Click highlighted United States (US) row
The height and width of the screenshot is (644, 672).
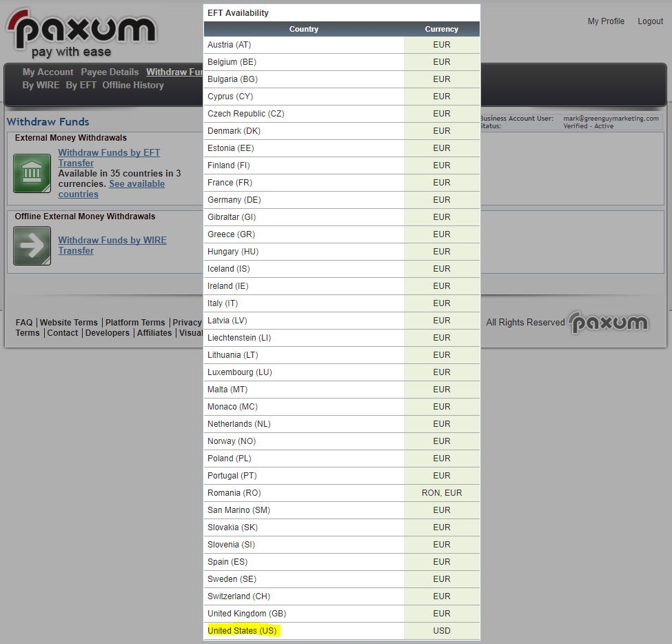(x=242, y=631)
